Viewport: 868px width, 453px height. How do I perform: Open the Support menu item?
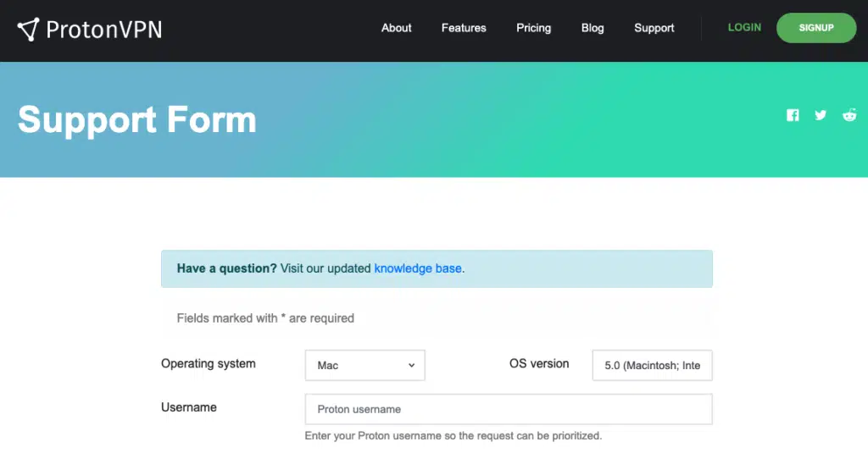654,28
